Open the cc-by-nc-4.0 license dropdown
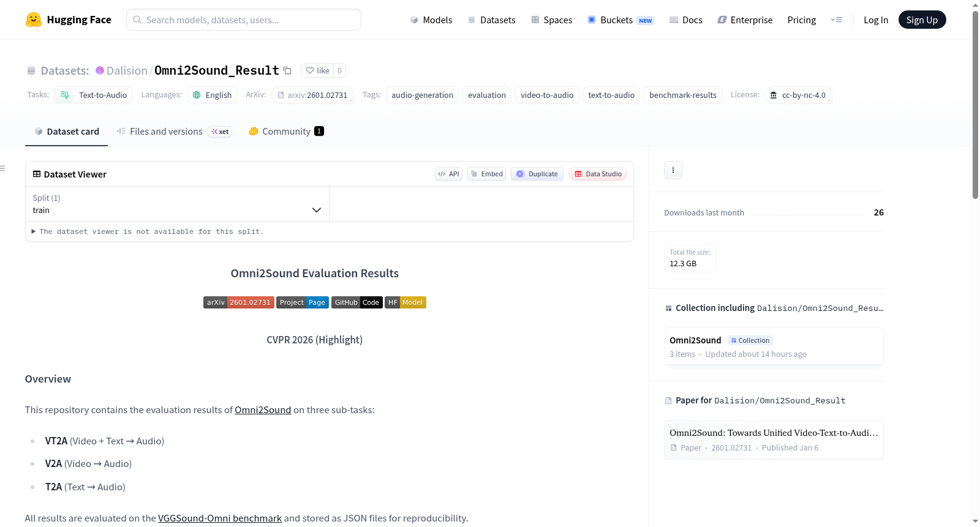This screenshot has width=980, height=527. point(798,95)
